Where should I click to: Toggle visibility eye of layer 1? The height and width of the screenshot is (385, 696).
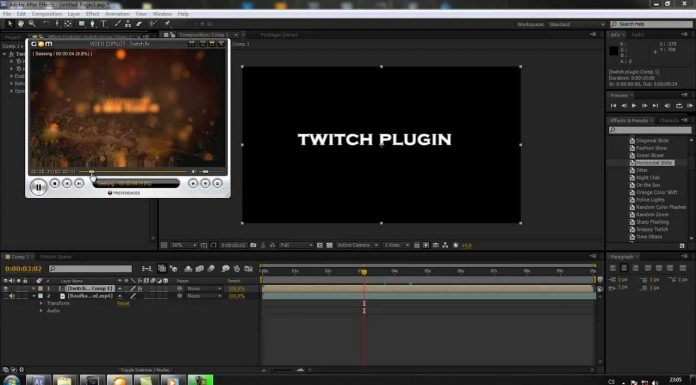tap(6, 289)
